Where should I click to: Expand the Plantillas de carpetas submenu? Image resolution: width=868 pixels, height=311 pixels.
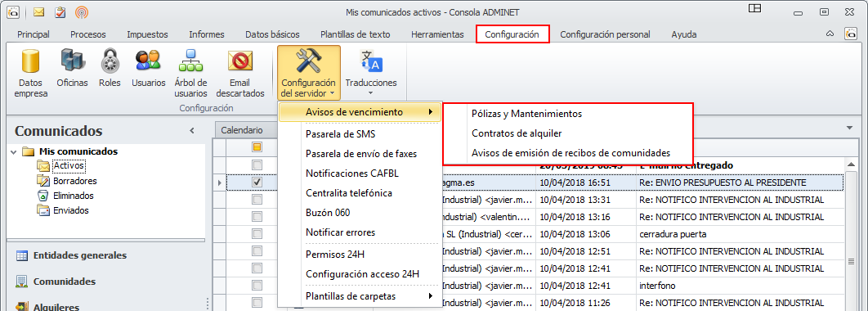point(360,296)
